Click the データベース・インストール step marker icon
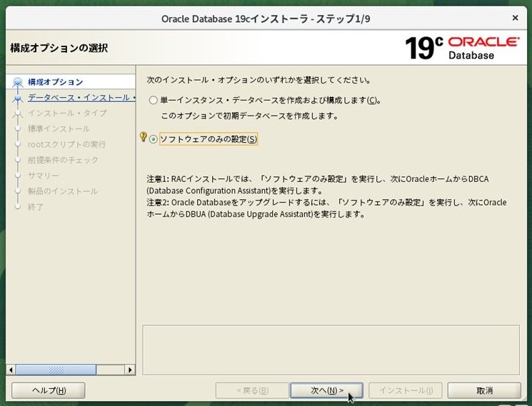Screen dimensions: 532x406 (x=17, y=98)
